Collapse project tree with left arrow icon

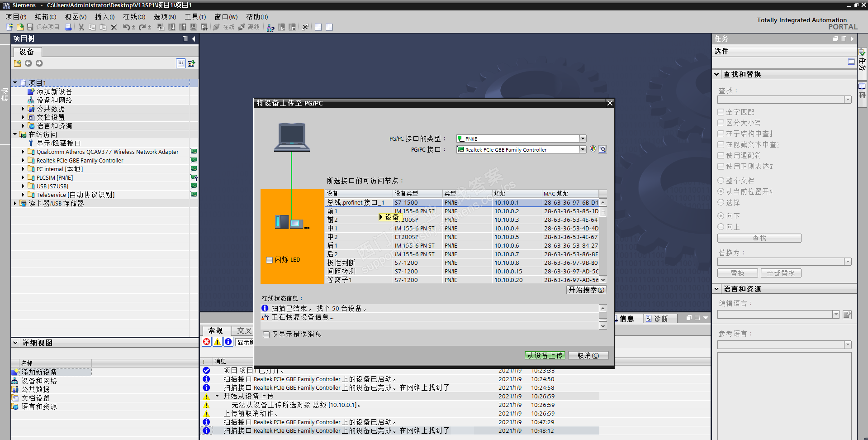(x=194, y=39)
